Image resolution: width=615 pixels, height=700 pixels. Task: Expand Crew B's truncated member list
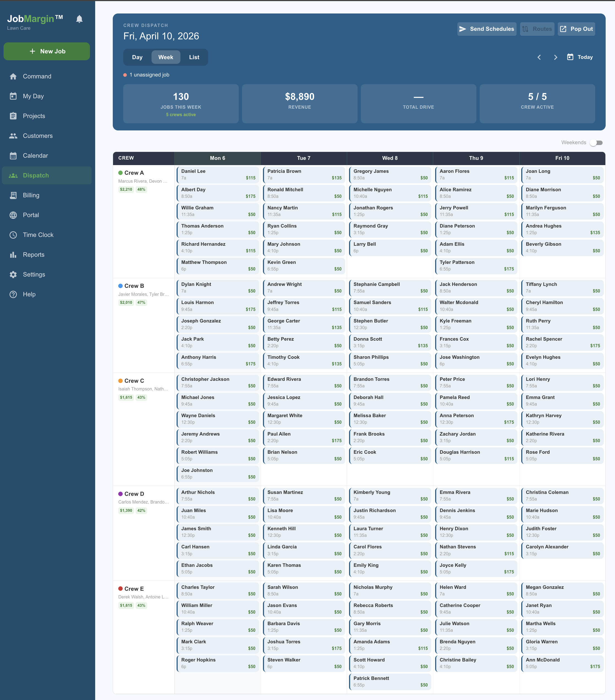point(143,294)
